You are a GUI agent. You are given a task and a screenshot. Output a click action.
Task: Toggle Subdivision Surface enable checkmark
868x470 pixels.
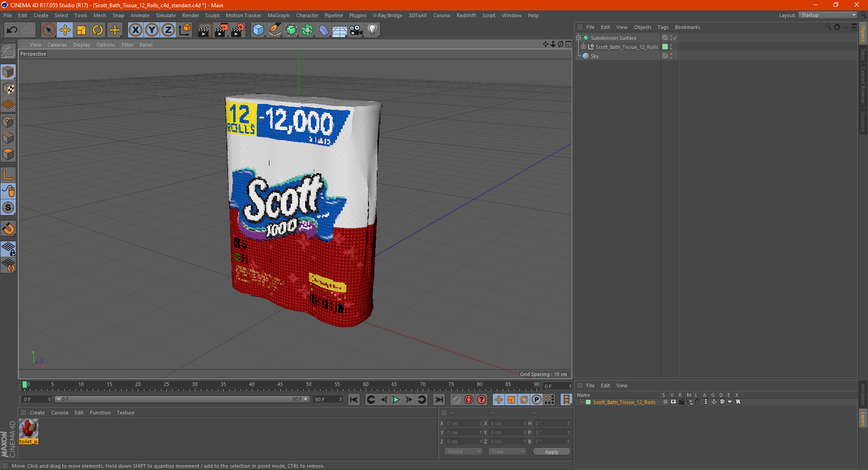[x=675, y=38]
